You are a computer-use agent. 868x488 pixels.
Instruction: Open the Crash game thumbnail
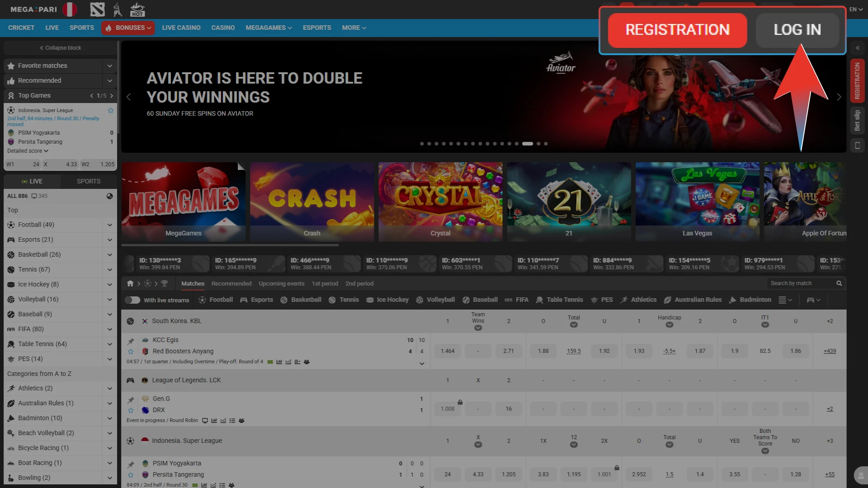tap(312, 202)
